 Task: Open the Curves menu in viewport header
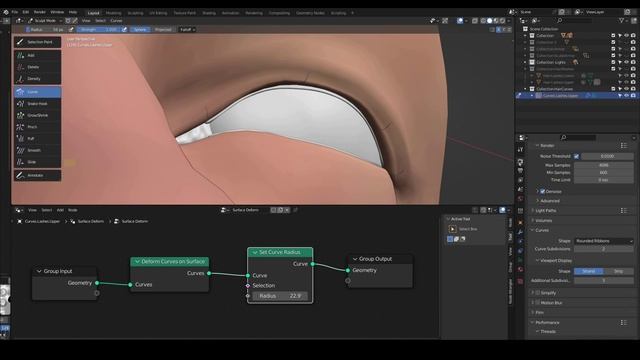click(116, 20)
